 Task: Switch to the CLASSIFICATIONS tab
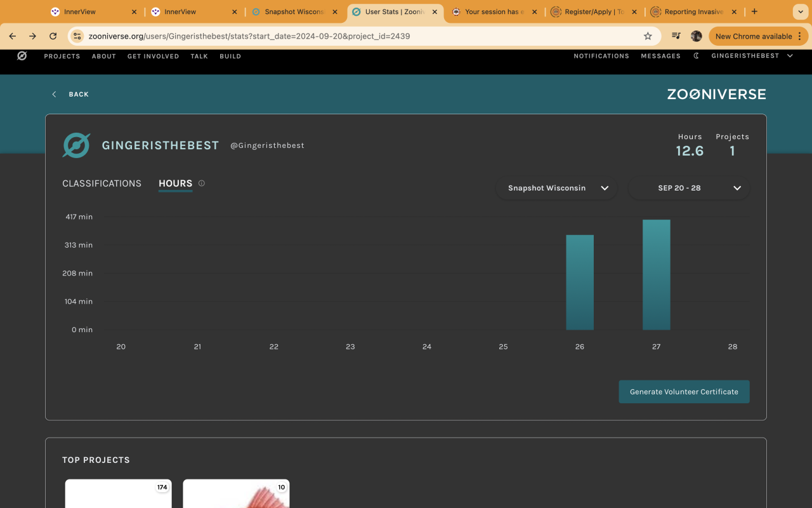tap(101, 184)
